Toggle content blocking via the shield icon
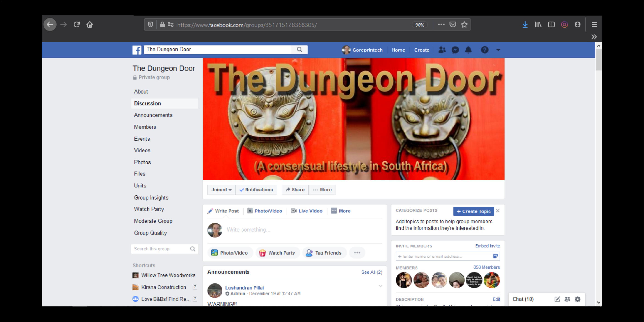The width and height of the screenshot is (644, 322). pyautogui.click(x=150, y=25)
